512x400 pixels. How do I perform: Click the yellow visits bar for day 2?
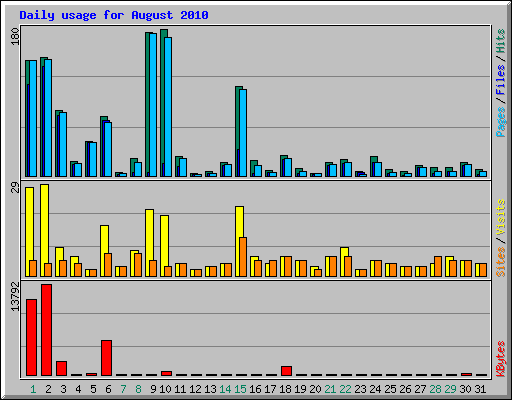coord(45,230)
